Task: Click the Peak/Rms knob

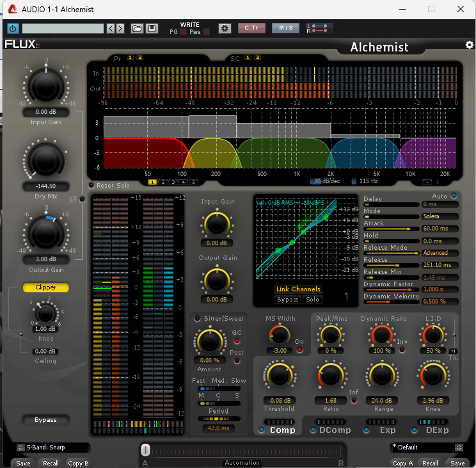Action: point(330,335)
